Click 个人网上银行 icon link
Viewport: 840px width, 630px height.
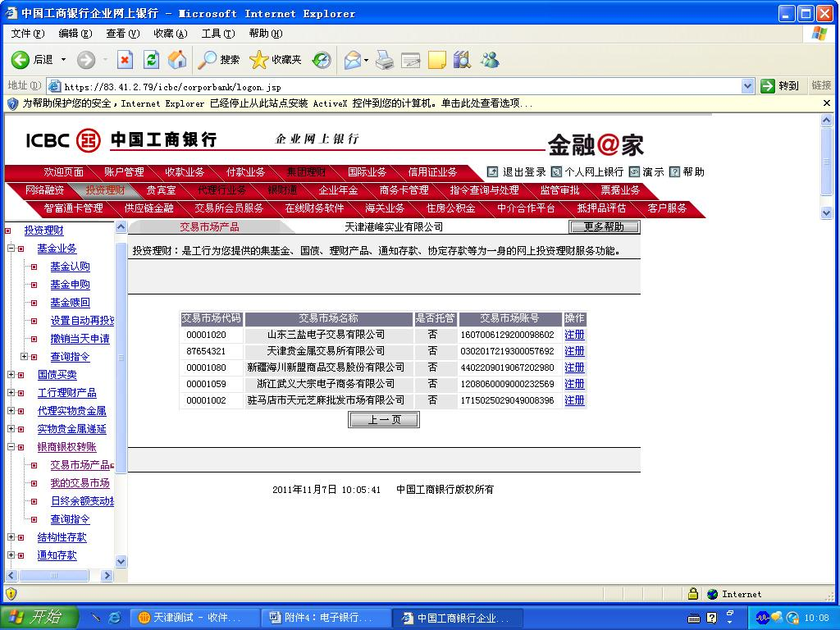(x=557, y=172)
